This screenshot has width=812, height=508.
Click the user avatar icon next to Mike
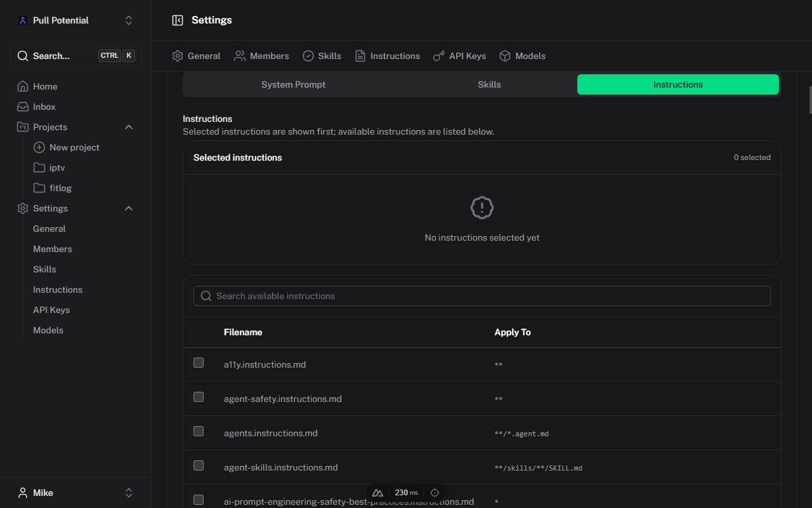[23, 493]
